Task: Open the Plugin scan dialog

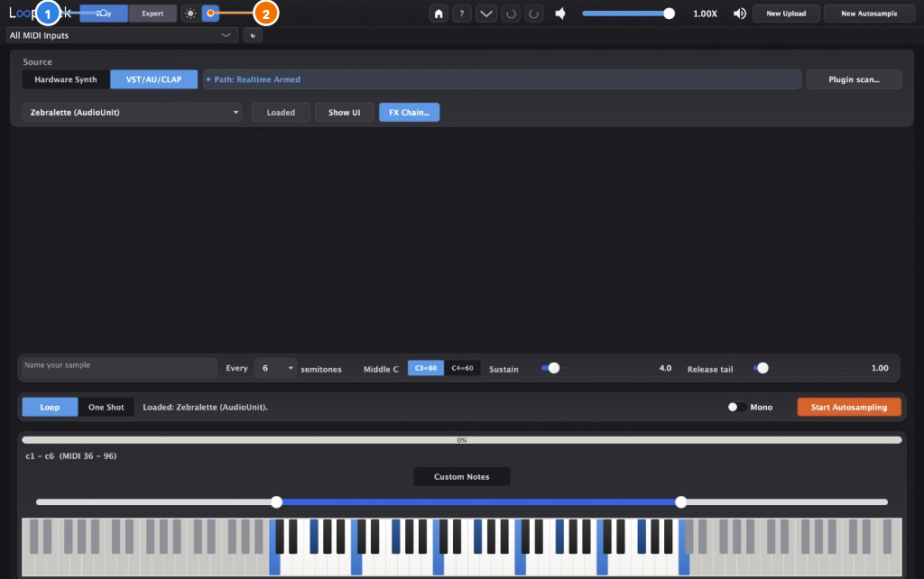Action: (x=854, y=79)
